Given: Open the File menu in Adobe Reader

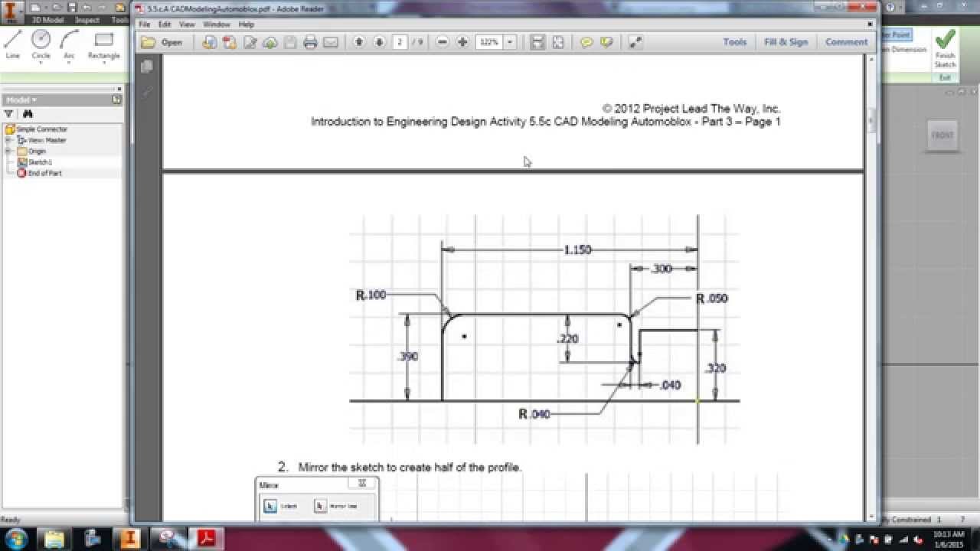Looking at the screenshot, I should (144, 24).
